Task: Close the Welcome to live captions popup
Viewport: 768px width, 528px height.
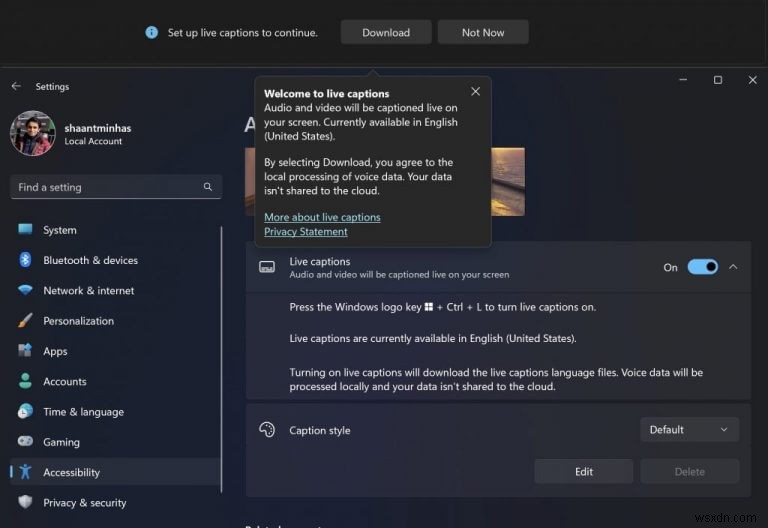Action: coord(475,92)
